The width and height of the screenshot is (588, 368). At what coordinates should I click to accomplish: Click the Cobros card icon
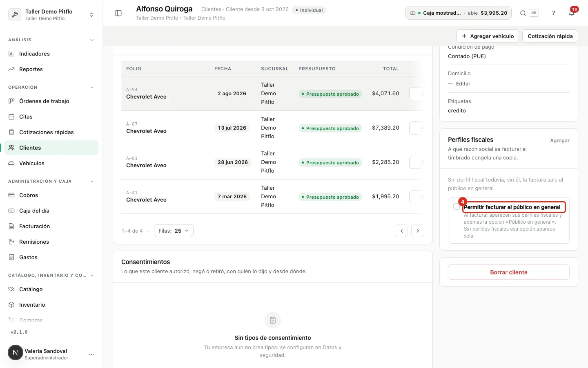pyautogui.click(x=11, y=195)
